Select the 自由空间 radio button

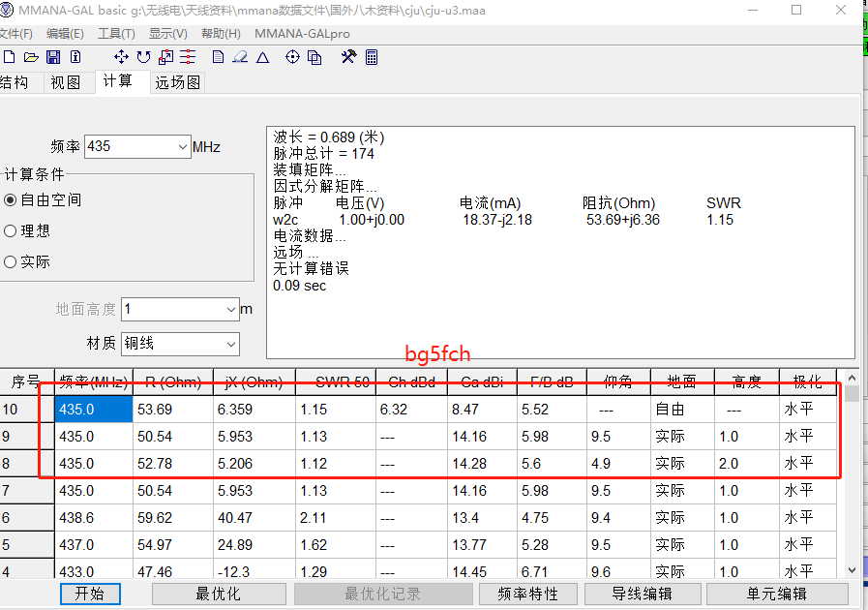(12, 200)
